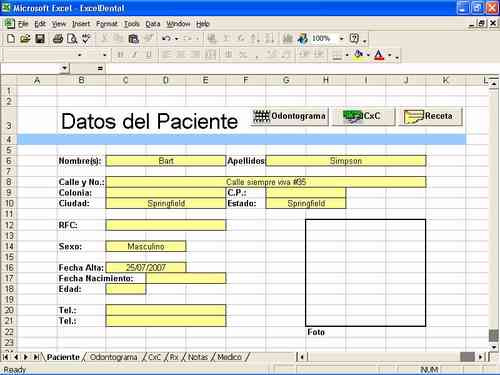Switch to the Notas sheet tab

coord(198,357)
